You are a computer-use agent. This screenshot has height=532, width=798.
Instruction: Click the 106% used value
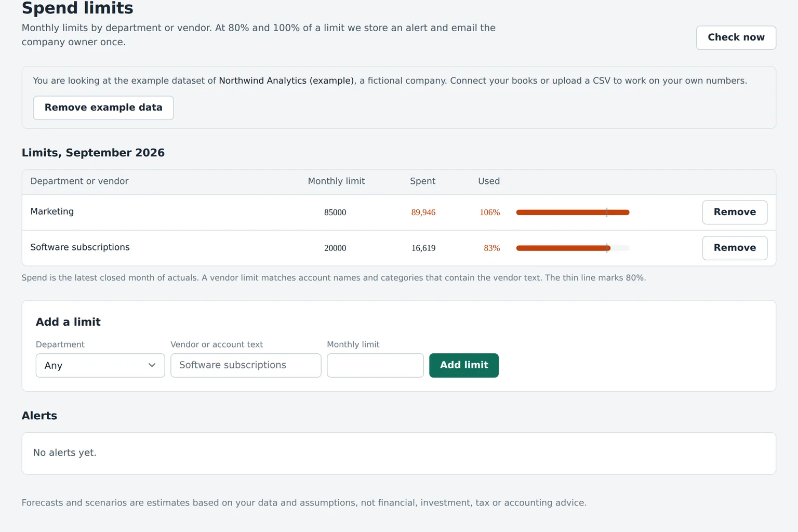490,212
